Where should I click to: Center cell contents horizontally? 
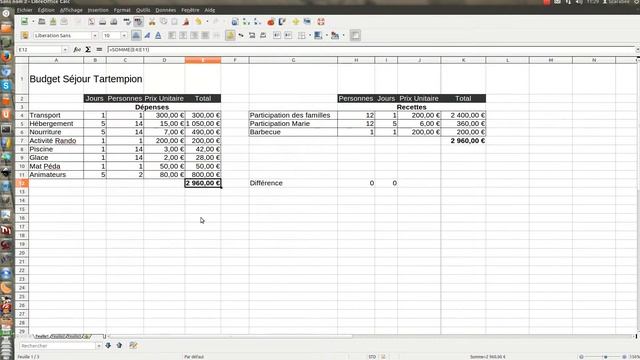183,36
